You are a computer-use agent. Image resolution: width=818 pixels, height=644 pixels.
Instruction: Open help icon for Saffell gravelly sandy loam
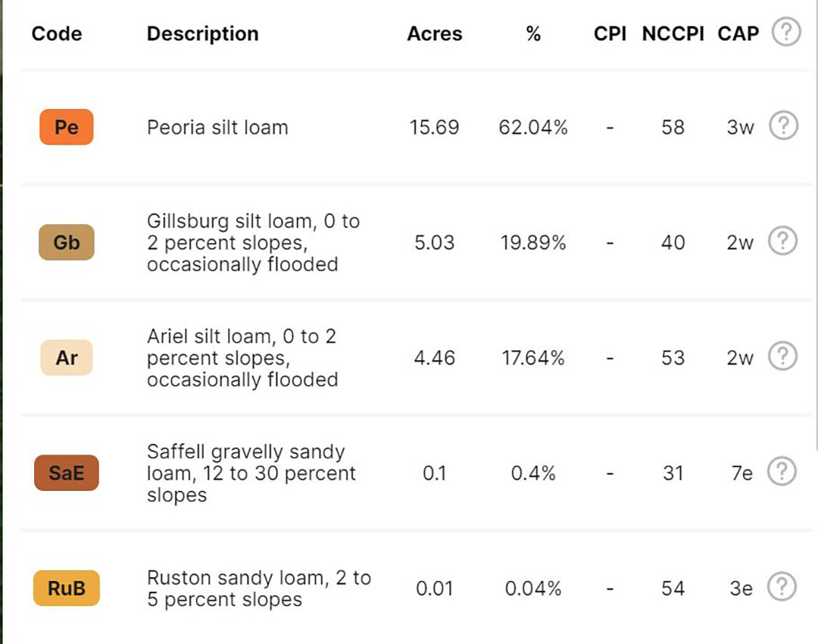coord(782,471)
